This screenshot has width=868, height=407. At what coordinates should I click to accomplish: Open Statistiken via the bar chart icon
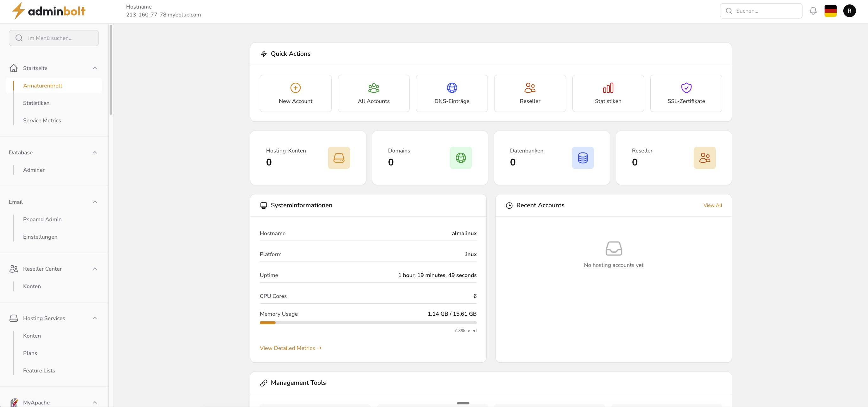(608, 88)
